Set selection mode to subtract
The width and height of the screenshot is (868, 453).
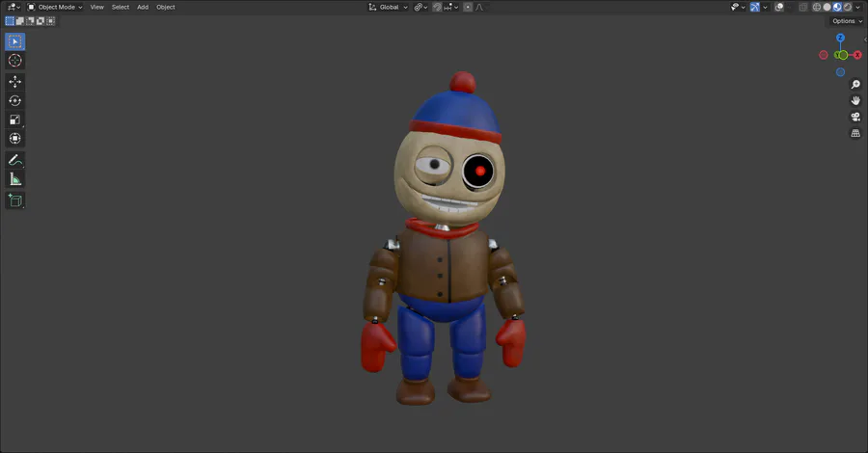coord(30,21)
